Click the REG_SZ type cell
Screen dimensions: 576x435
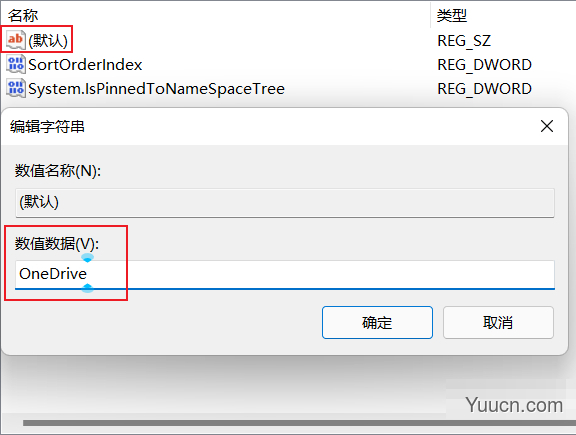(x=464, y=41)
